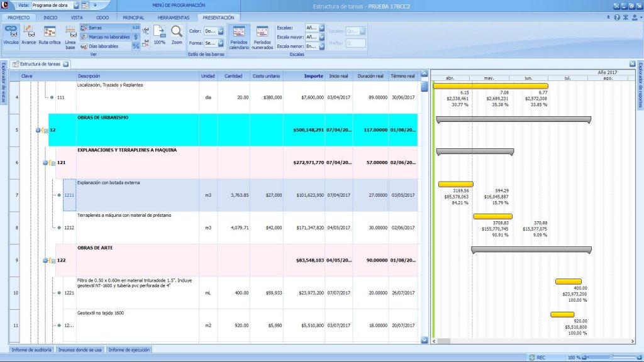Click the 100% zoom reset button

[159, 35]
